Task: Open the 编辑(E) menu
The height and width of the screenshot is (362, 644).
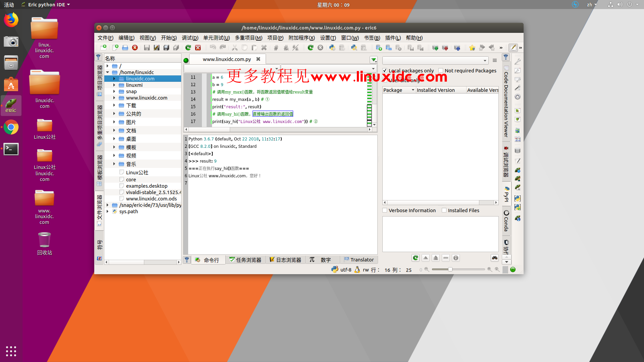Action: [126, 38]
